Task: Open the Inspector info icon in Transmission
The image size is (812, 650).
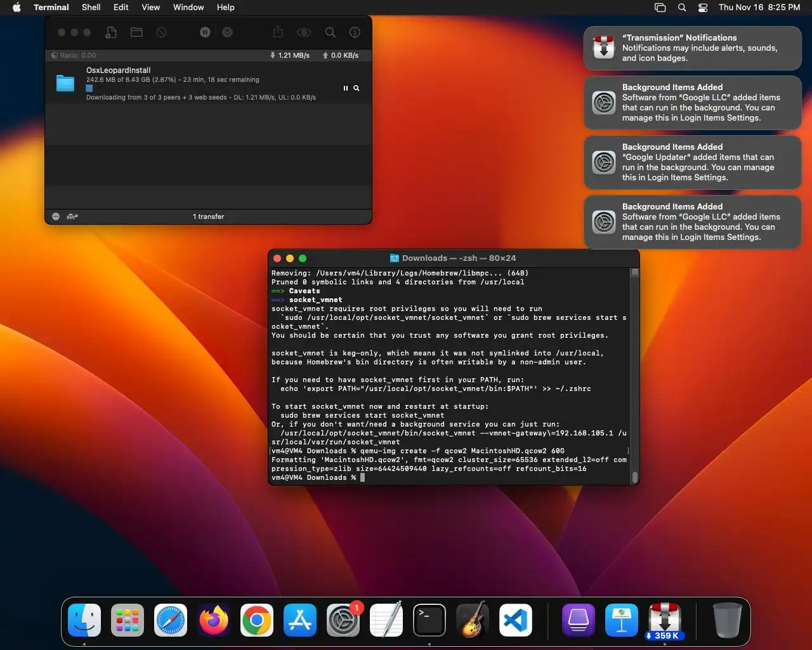Action: tap(355, 32)
